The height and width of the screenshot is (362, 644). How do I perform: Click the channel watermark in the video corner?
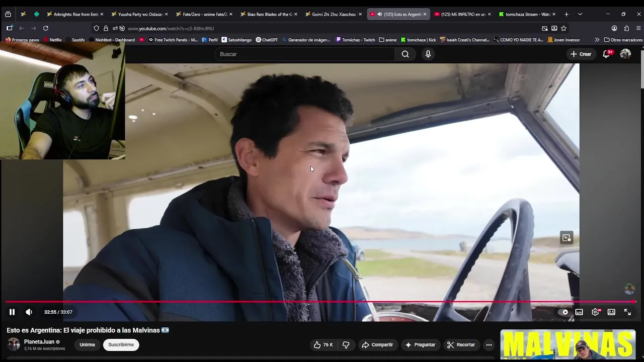[x=629, y=289]
